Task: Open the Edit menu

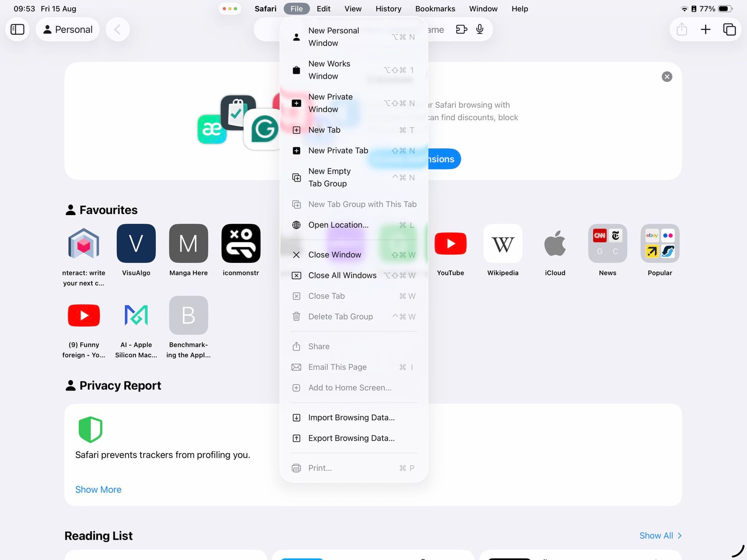Action: coord(323,9)
